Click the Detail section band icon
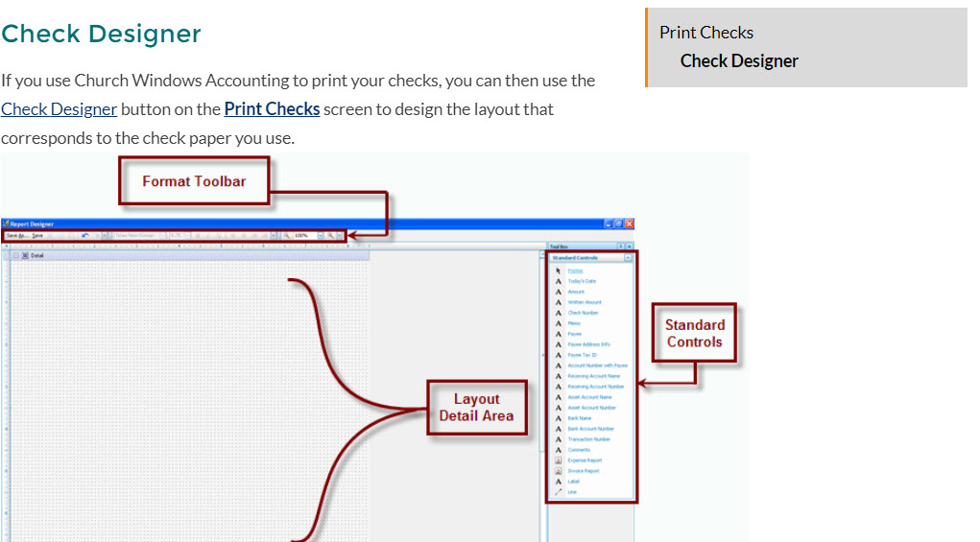This screenshot has width=980, height=542. coord(25,255)
